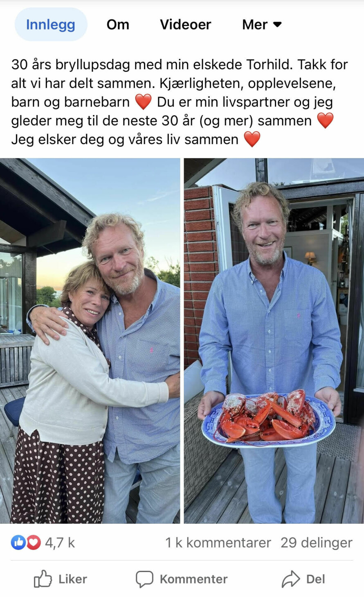Click the post text about 30 års bryllupsdag

[179, 102]
